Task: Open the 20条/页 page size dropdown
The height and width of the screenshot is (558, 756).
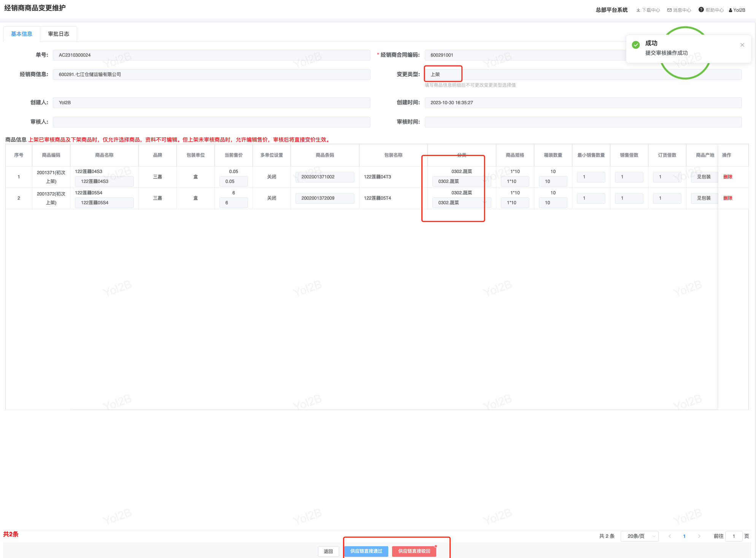Action: click(x=639, y=536)
